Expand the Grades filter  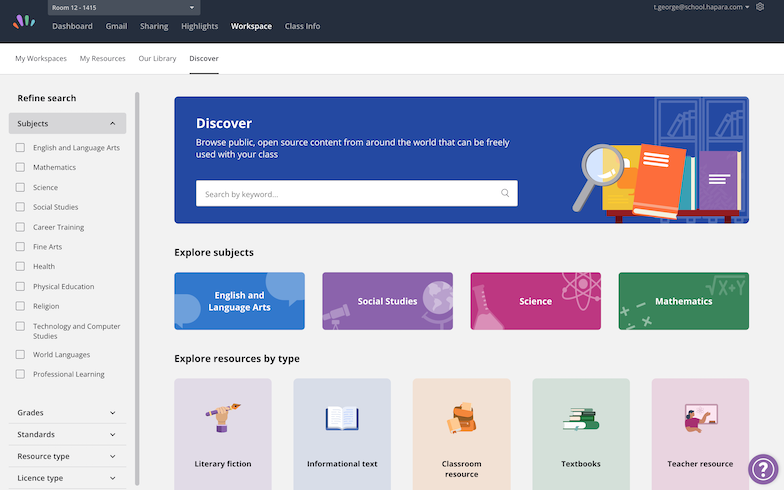click(67, 412)
